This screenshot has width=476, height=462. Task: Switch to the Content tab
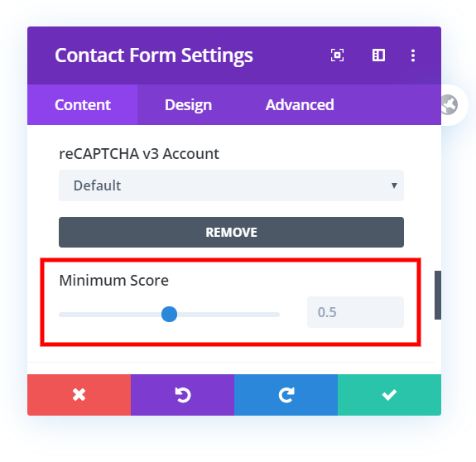pyautogui.click(x=83, y=104)
